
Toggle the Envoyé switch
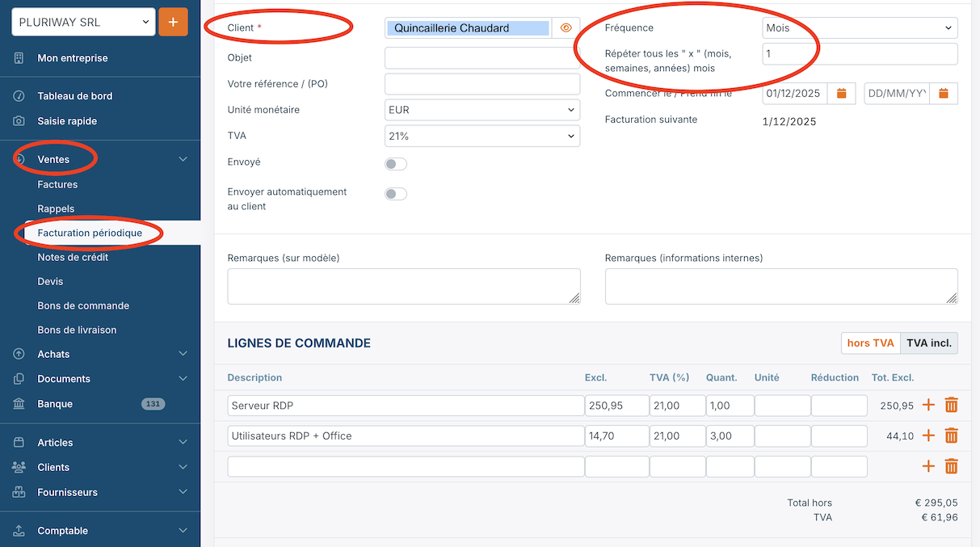(x=396, y=164)
